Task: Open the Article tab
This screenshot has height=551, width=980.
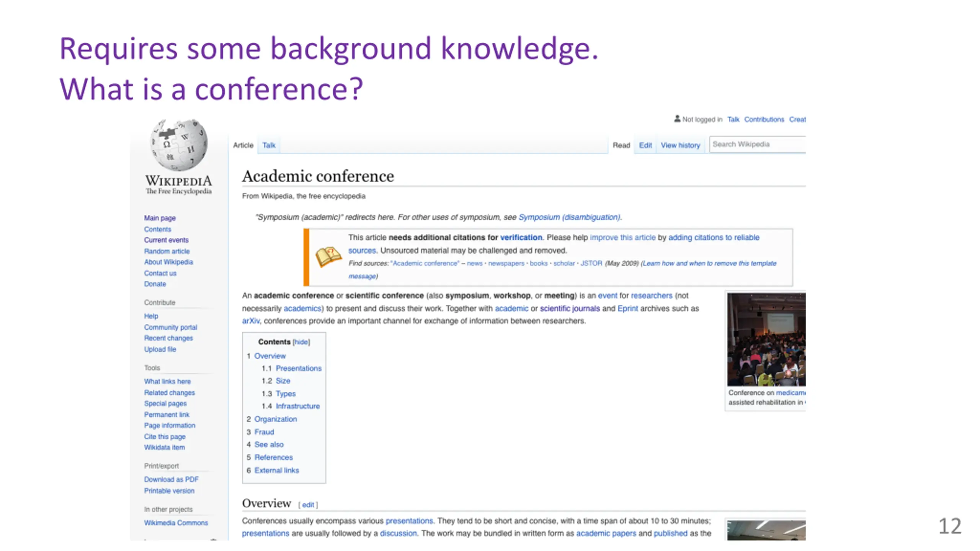Action: point(243,145)
